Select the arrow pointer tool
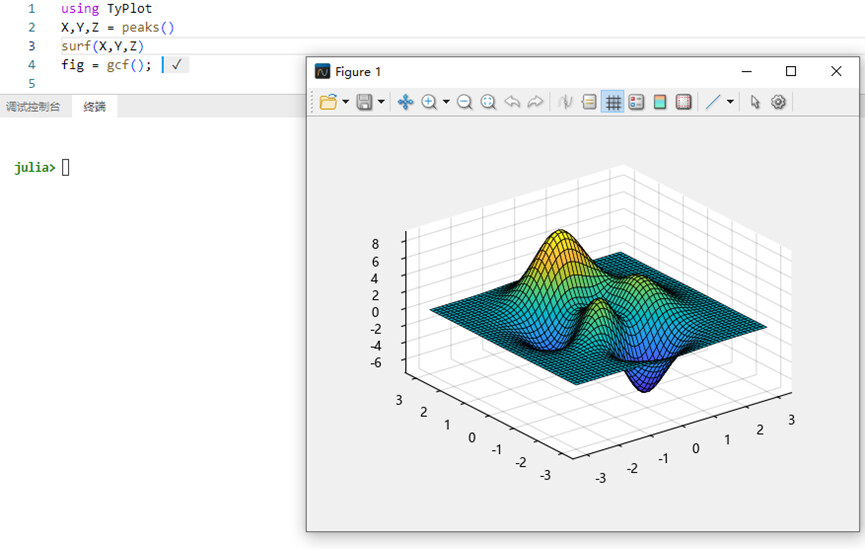Viewport: 865px width, 549px height. 755,102
